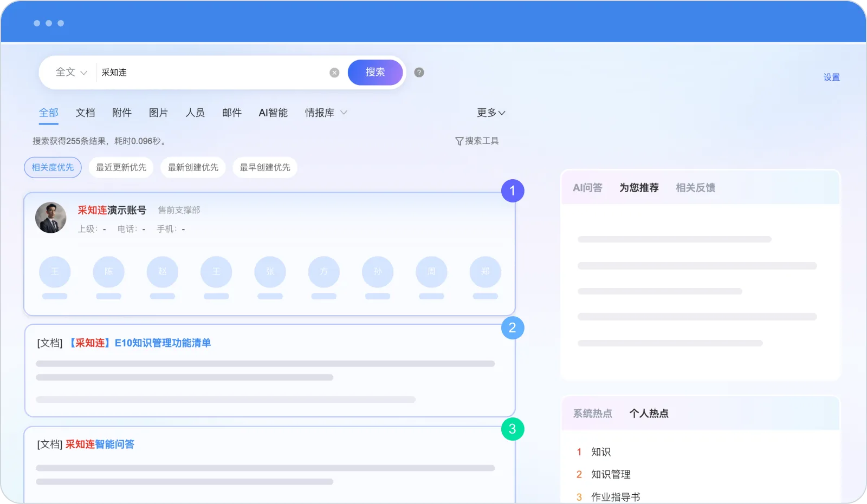This screenshot has height=504, width=867.
Task: Expand the 全文 search scope dropdown
Action: point(71,73)
